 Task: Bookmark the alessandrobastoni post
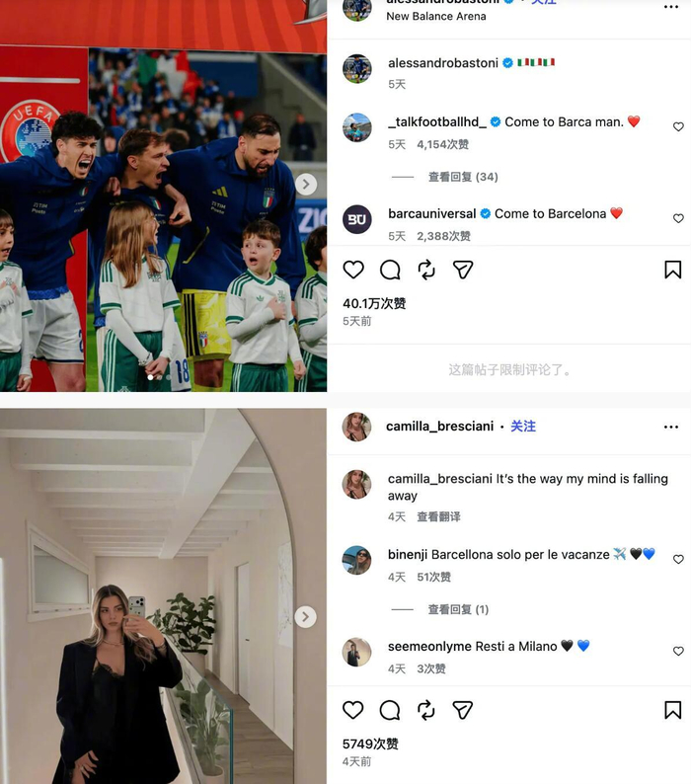(x=672, y=270)
